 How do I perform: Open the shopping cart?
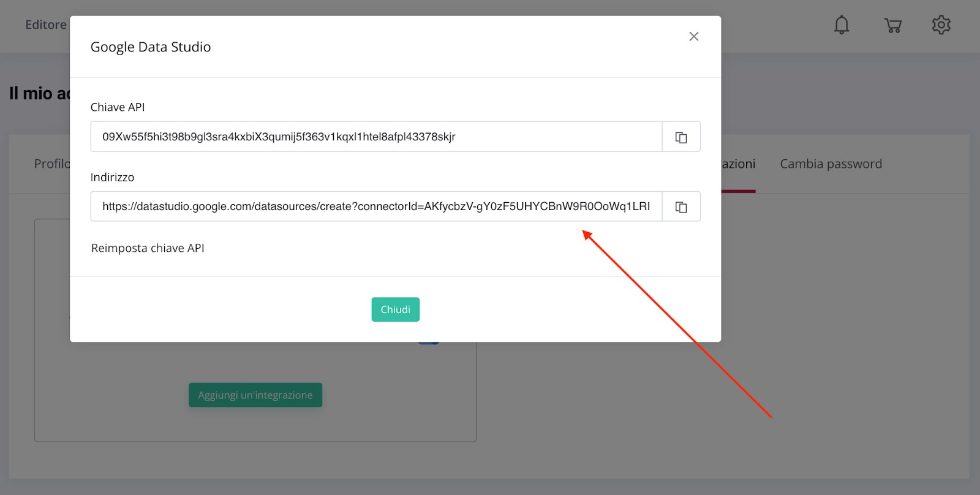893,25
